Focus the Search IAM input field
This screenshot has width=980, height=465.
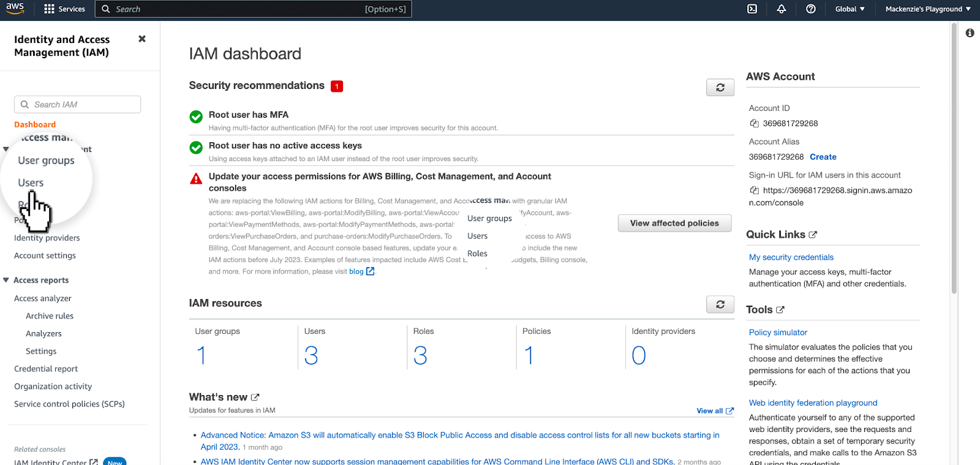(77, 104)
